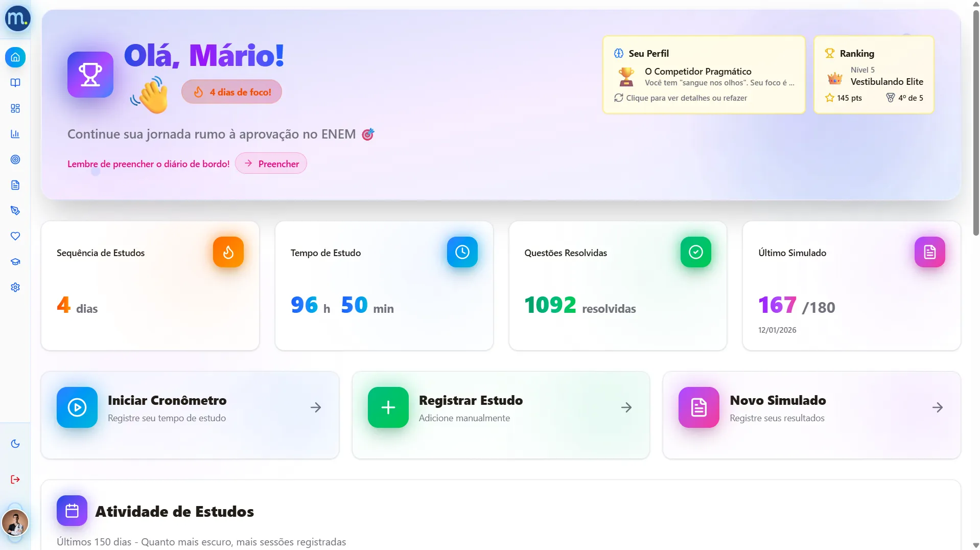Image resolution: width=980 pixels, height=550 pixels.
Task: Click the green plus icon
Action: pyautogui.click(x=388, y=407)
